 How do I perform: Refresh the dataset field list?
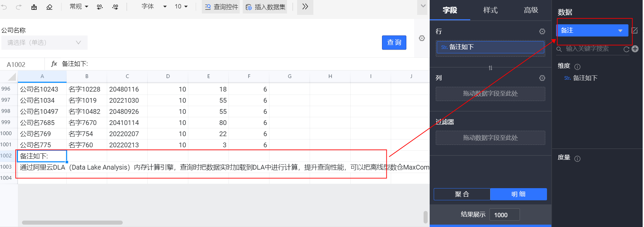click(x=626, y=49)
